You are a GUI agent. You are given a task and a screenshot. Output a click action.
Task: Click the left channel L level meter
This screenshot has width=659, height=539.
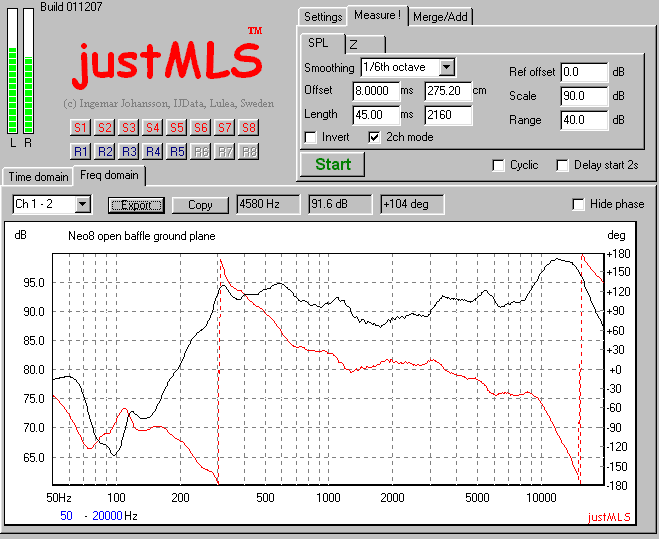tap(13, 71)
